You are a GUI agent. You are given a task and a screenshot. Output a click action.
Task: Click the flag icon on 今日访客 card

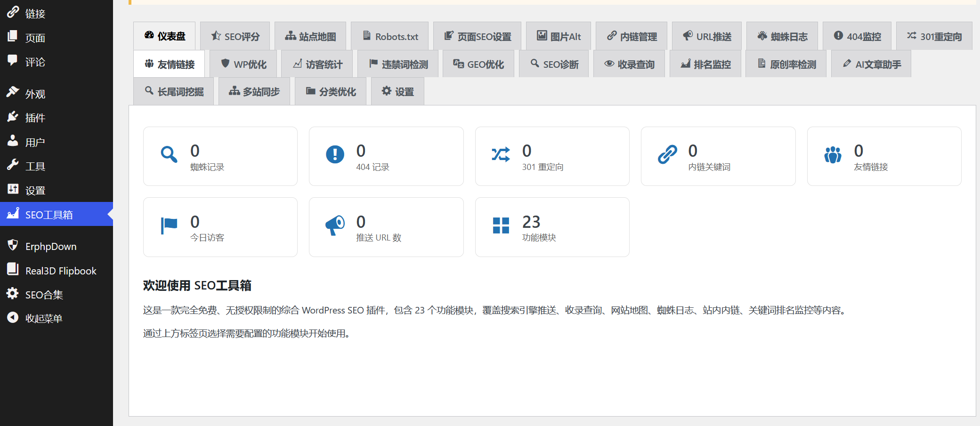[x=169, y=225]
